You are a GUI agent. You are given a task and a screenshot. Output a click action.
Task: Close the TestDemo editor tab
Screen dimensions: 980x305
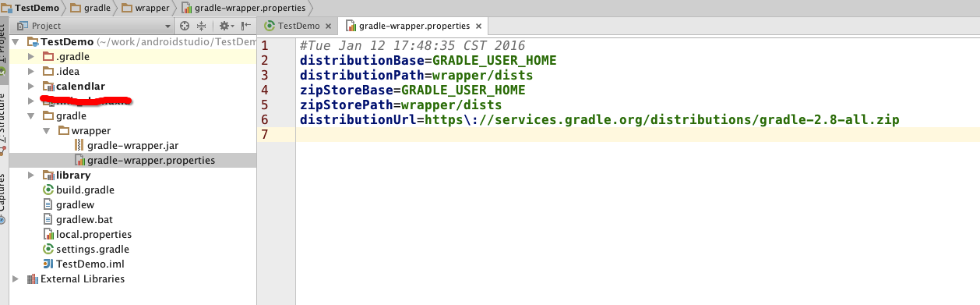pyautogui.click(x=329, y=26)
